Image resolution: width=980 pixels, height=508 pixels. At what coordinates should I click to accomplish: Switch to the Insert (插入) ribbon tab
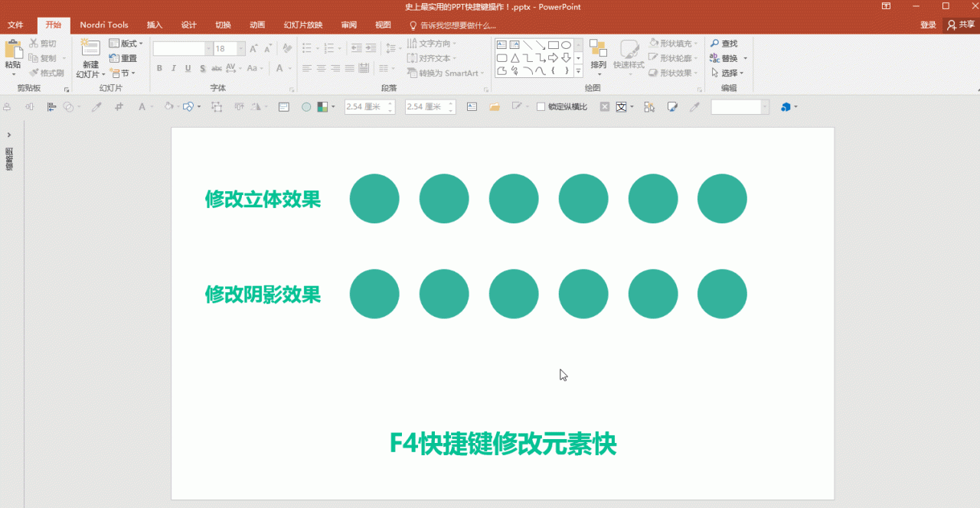(155, 25)
